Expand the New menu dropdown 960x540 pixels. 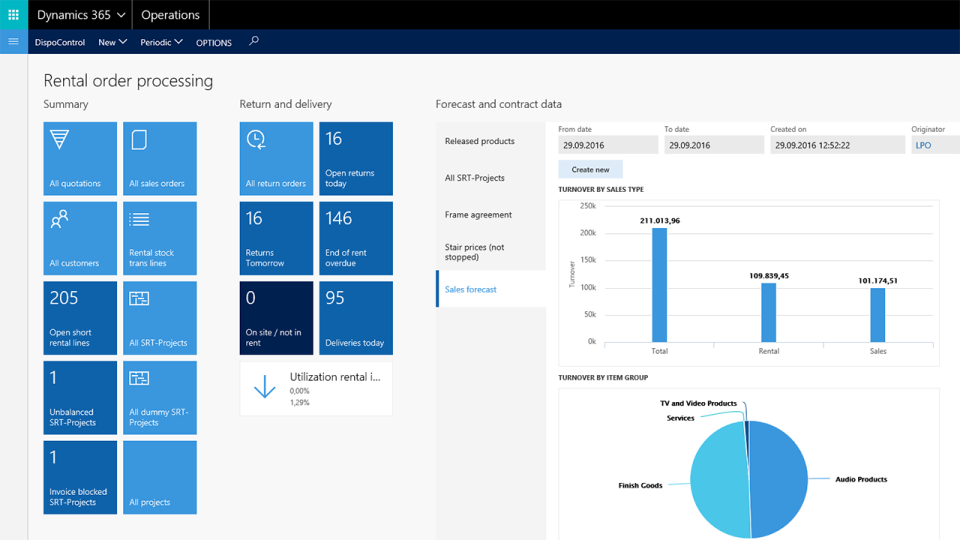113,42
